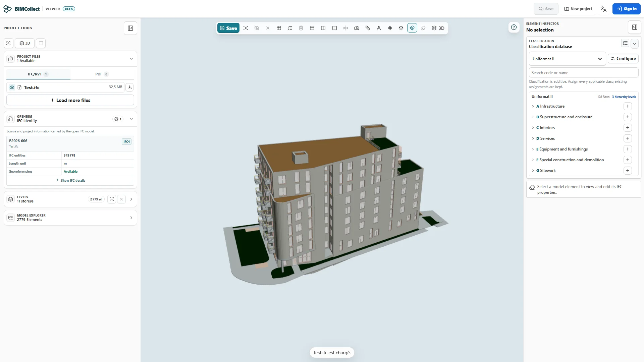Expand the A Infrastructure classification row
Image resolution: width=644 pixels, height=362 pixels.
[533, 106]
